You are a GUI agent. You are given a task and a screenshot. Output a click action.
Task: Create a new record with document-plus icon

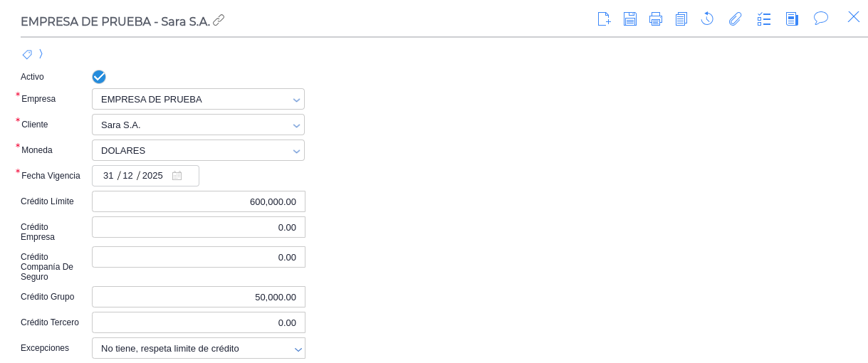[604, 19]
